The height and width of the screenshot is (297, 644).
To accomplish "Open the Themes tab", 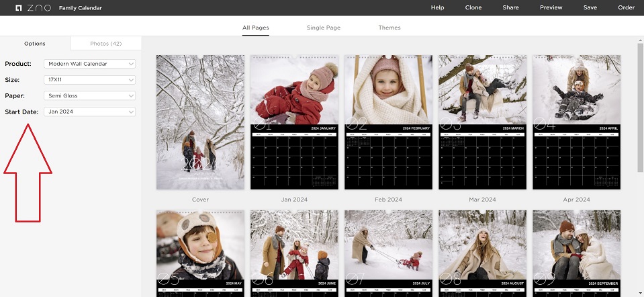I will pyautogui.click(x=389, y=28).
